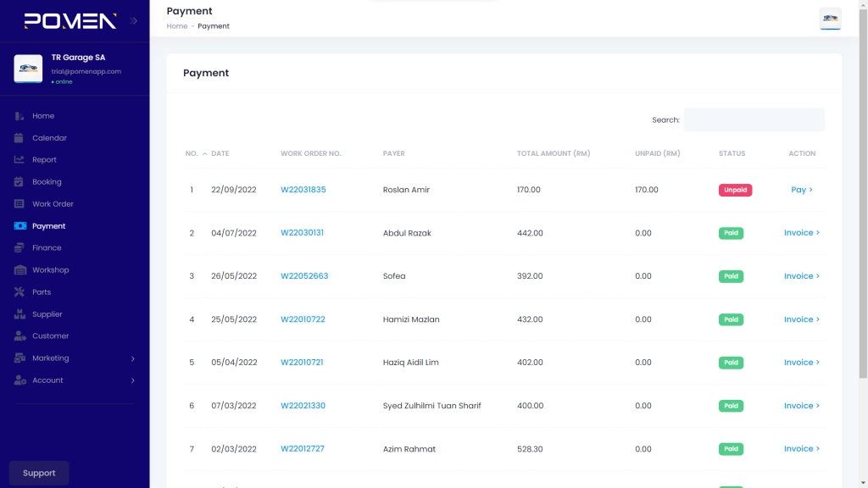Viewport: 868px width, 488px height.
Task: Click the Payment money icon
Action: pos(20,225)
